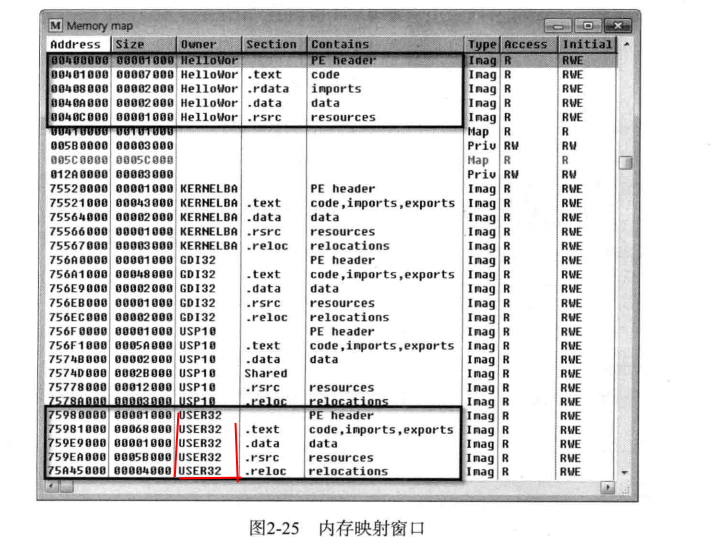Sort by the Section column header
The height and width of the screenshot is (558, 719).
pos(275,44)
